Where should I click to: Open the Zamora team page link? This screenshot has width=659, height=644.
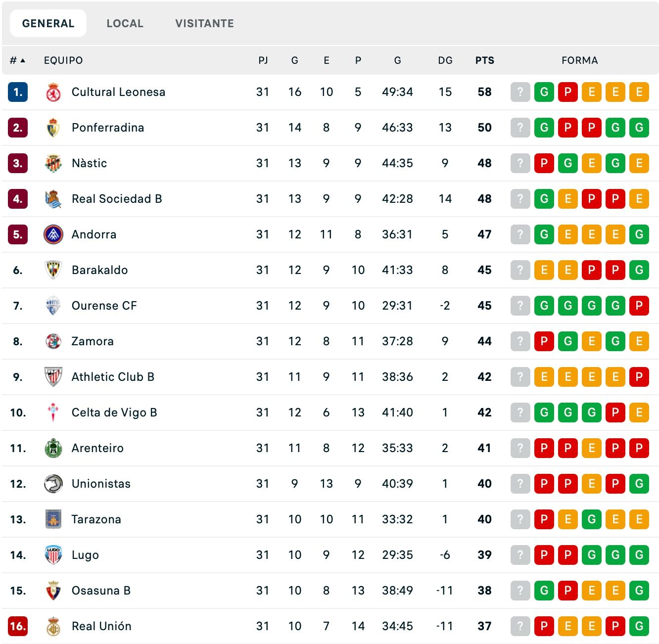point(93,341)
